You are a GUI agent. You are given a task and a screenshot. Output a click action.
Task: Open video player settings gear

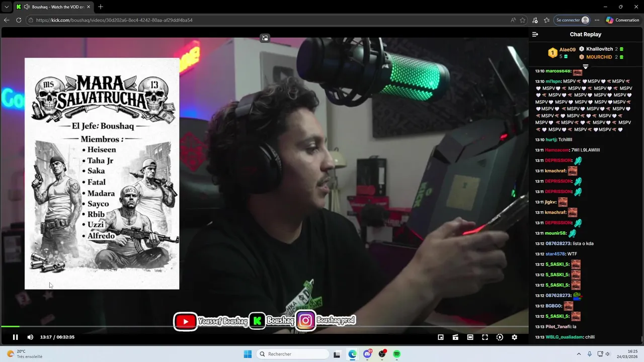tap(514, 337)
